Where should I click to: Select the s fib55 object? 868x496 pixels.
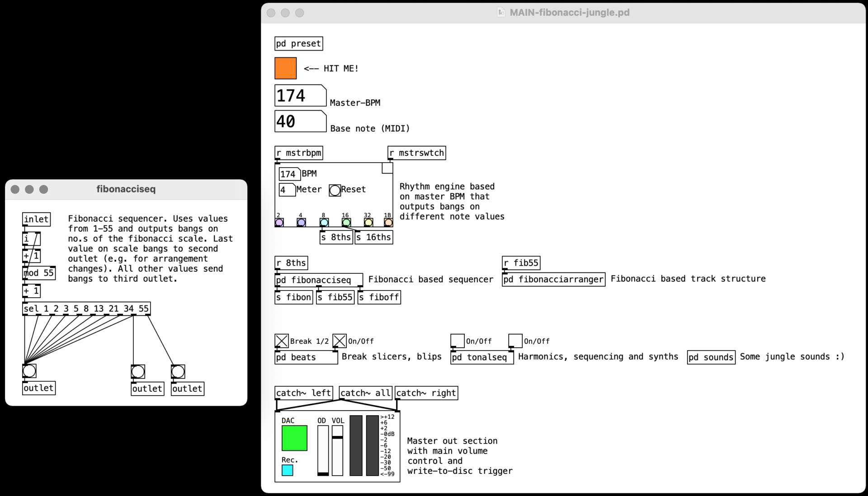pyautogui.click(x=335, y=297)
